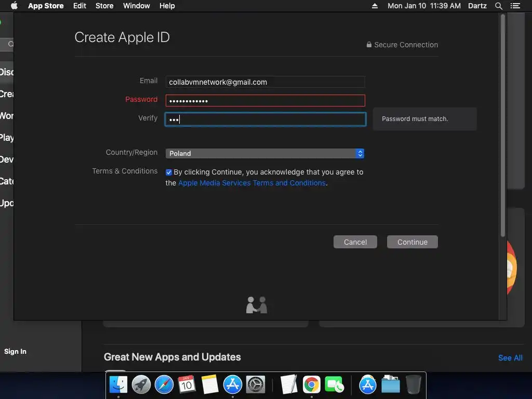Open the Edit menu

point(79,6)
